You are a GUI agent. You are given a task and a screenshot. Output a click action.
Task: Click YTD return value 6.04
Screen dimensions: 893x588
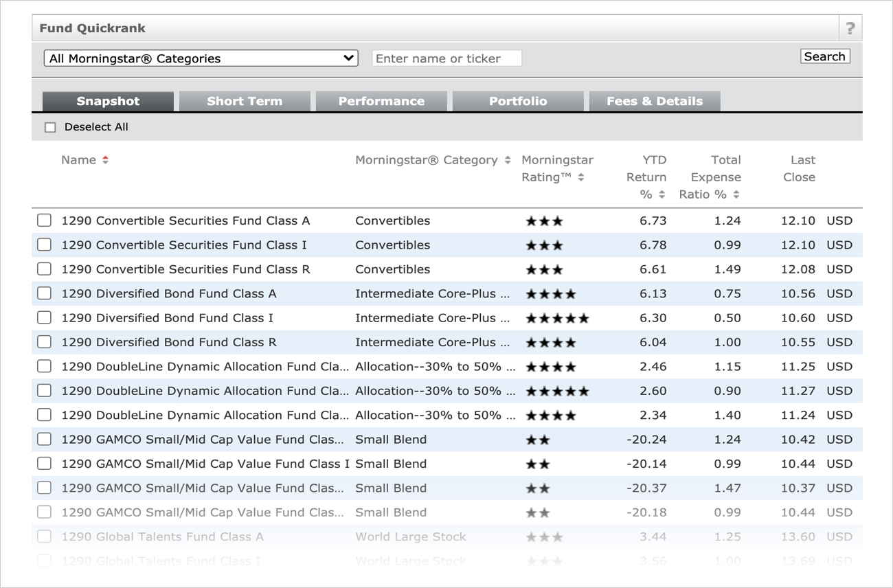click(x=653, y=342)
